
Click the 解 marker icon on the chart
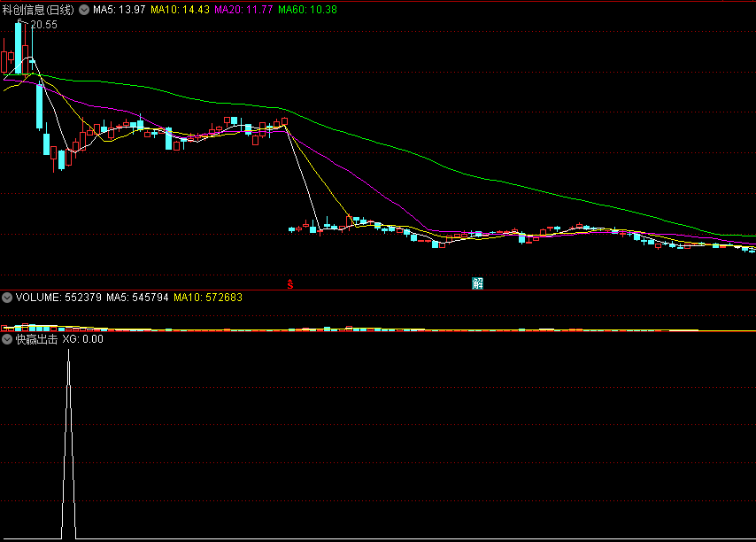(x=477, y=283)
